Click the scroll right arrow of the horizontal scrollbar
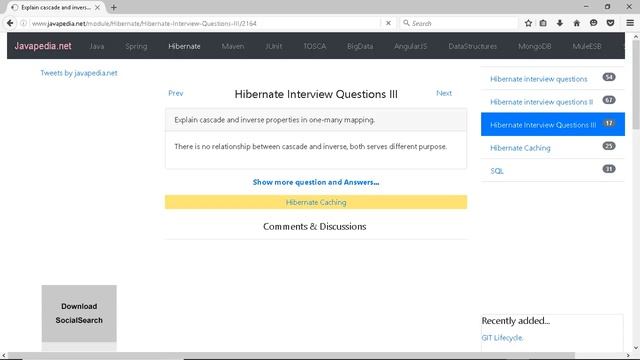The height and width of the screenshot is (360, 640). point(628,356)
